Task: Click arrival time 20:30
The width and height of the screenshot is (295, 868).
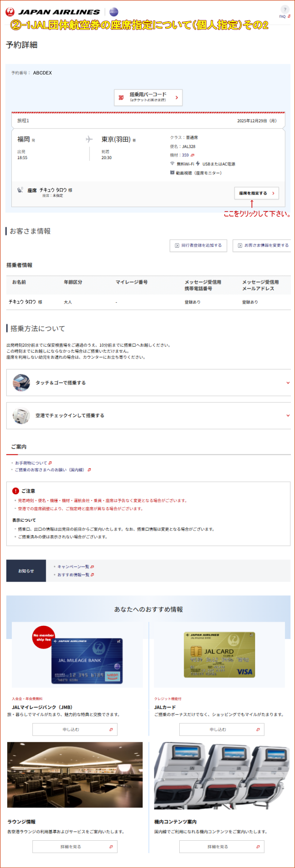Action: [x=107, y=158]
